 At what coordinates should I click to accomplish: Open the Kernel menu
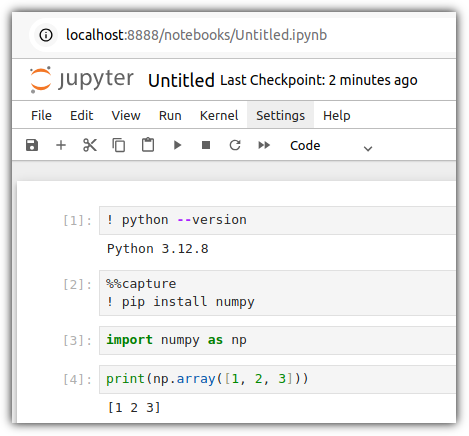point(219,116)
